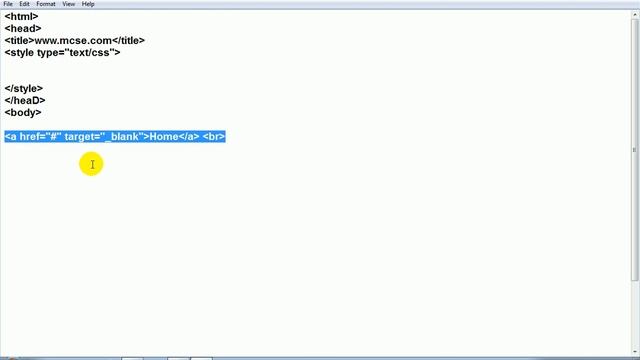Open the Help menu
The width and height of the screenshot is (640, 360).
88,4
